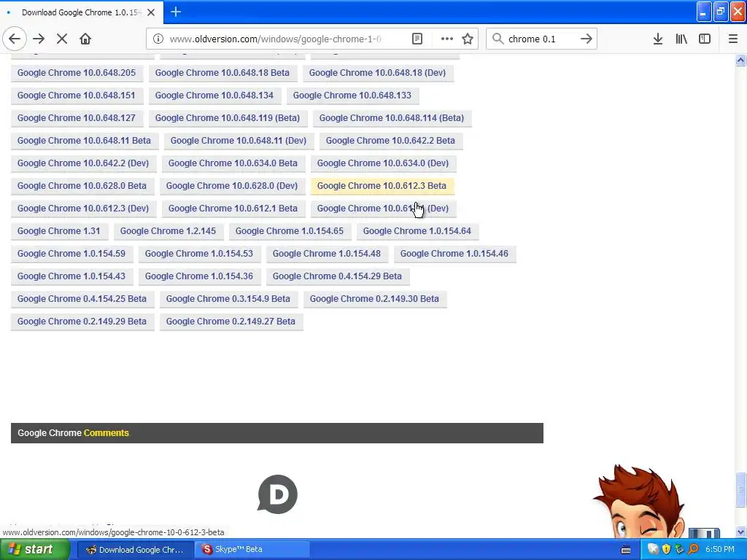Image resolution: width=747 pixels, height=560 pixels.
Task: Open a new tab with the plus button
Action: tap(176, 12)
